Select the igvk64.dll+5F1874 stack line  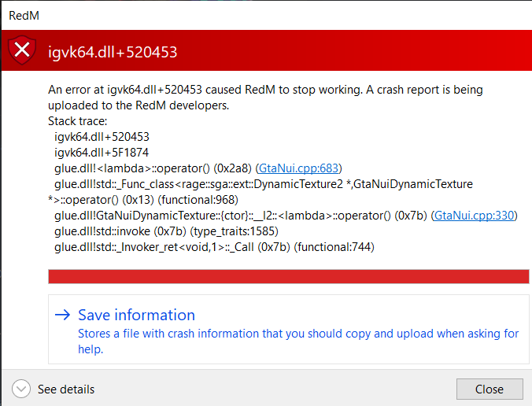(x=102, y=153)
